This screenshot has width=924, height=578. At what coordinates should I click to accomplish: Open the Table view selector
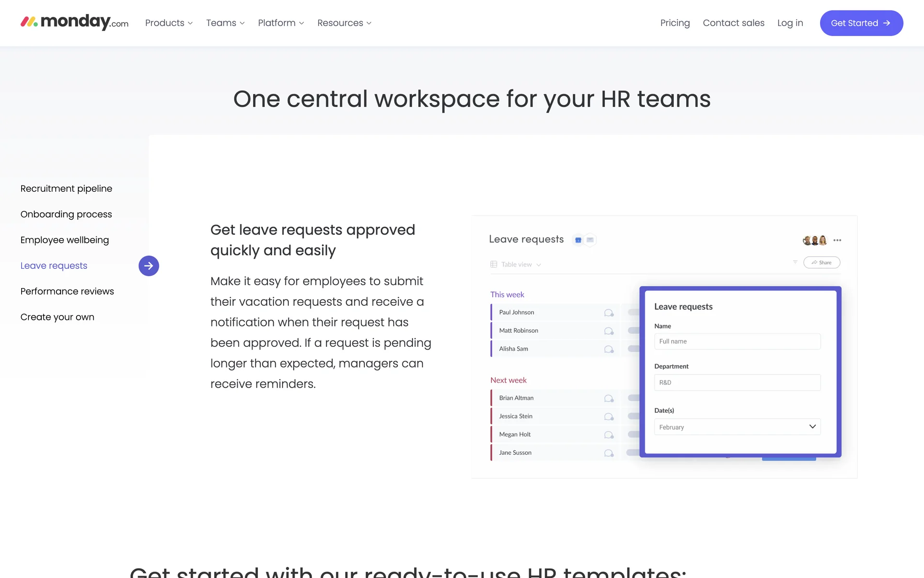point(516,264)
